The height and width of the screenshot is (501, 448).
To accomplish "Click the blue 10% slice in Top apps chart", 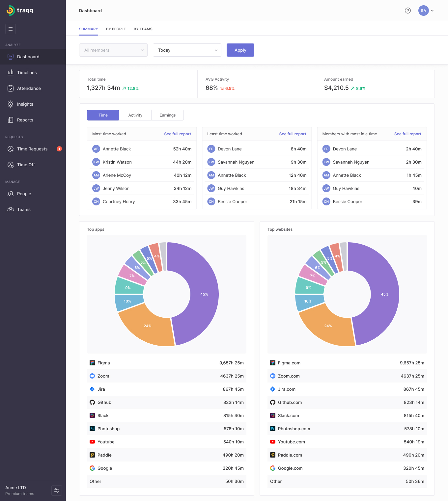I will [x=128, y=302].
